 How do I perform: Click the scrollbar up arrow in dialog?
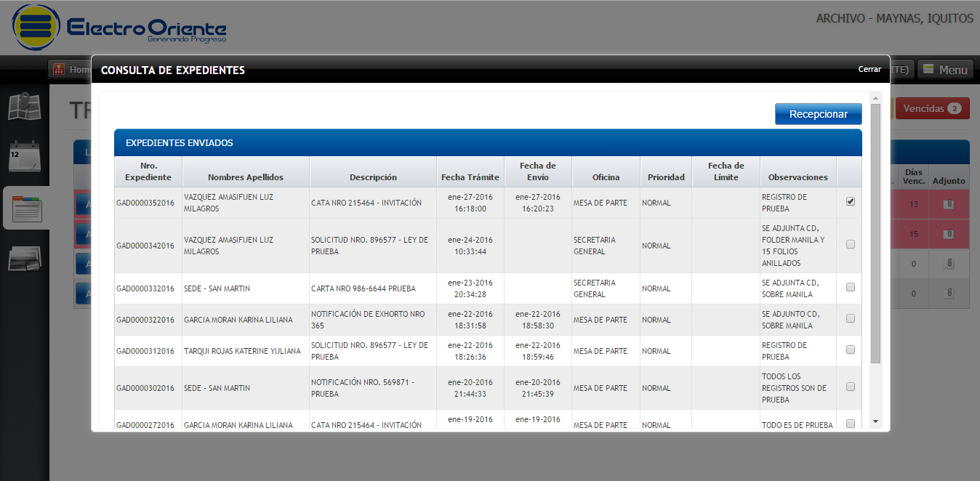[875, 98]
